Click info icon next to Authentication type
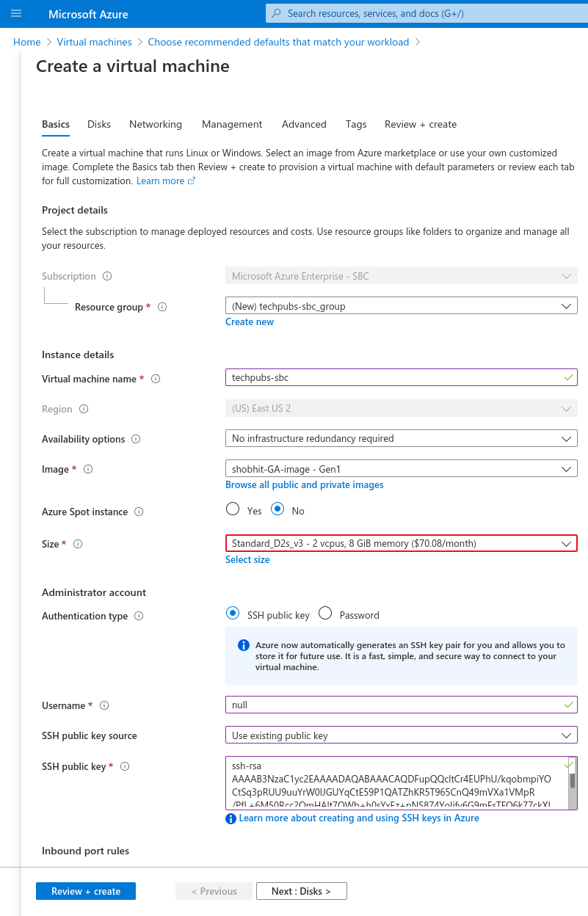Screen dimensions: 588x916 pyautogui.click(x=139, y=616)
